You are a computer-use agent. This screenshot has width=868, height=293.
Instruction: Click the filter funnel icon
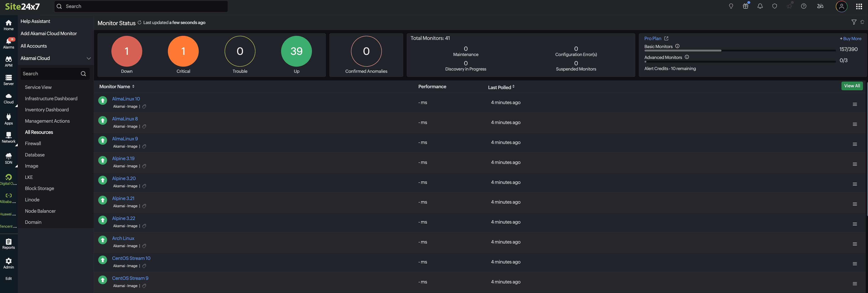[x=853, y=22]
